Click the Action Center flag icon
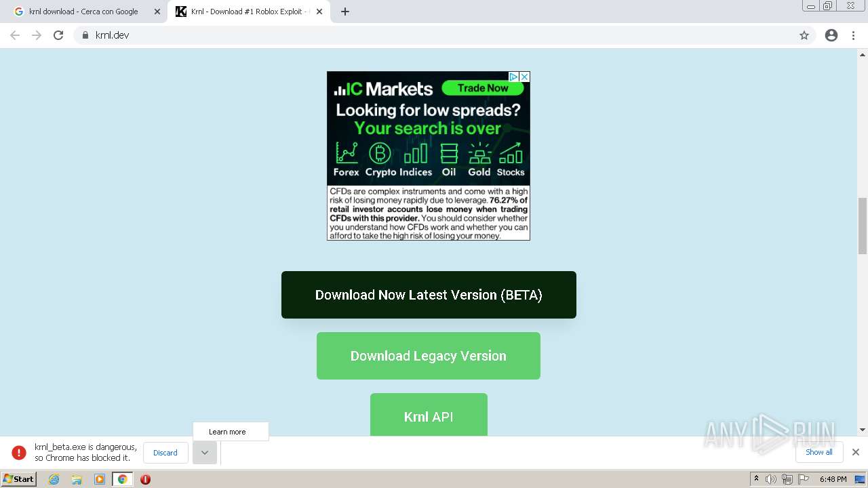 click(x=804, y=479)
